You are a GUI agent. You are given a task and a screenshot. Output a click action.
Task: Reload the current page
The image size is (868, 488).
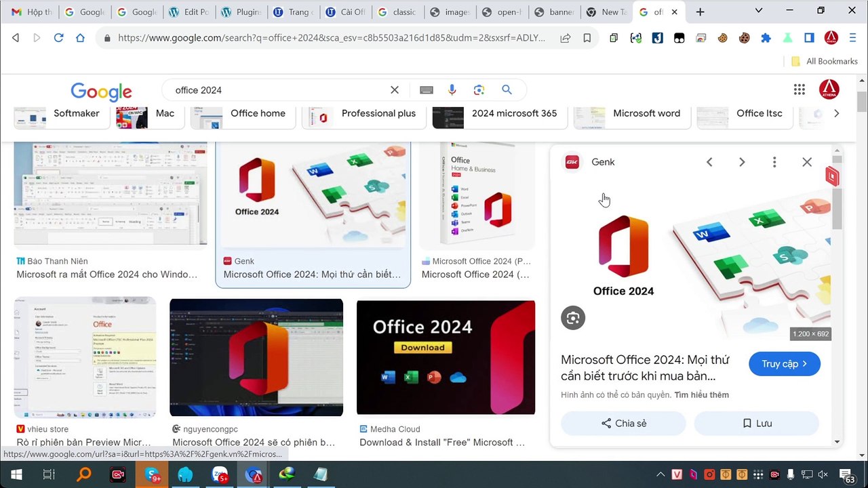point(58,38)
